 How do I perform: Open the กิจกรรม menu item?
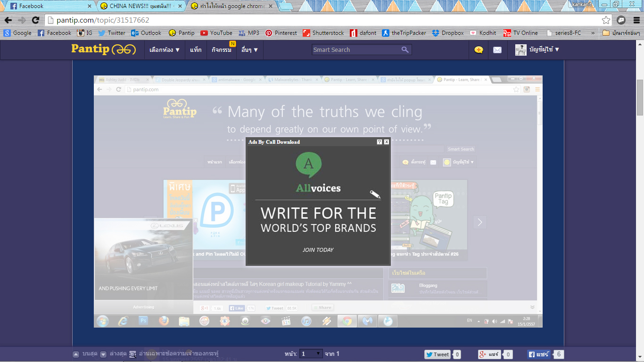[222, 49]
